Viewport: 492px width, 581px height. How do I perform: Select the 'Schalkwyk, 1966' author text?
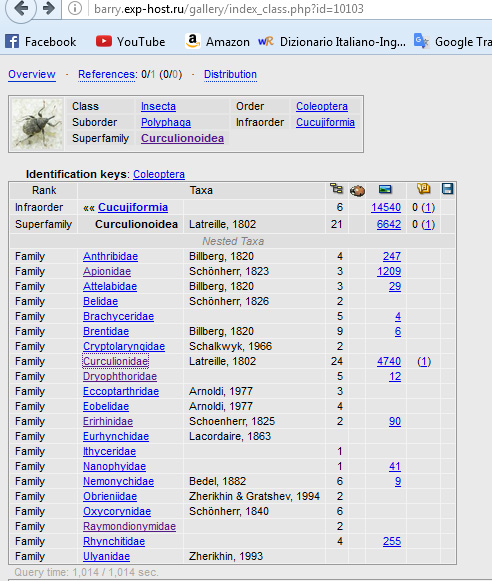click(x=230, y=346)
